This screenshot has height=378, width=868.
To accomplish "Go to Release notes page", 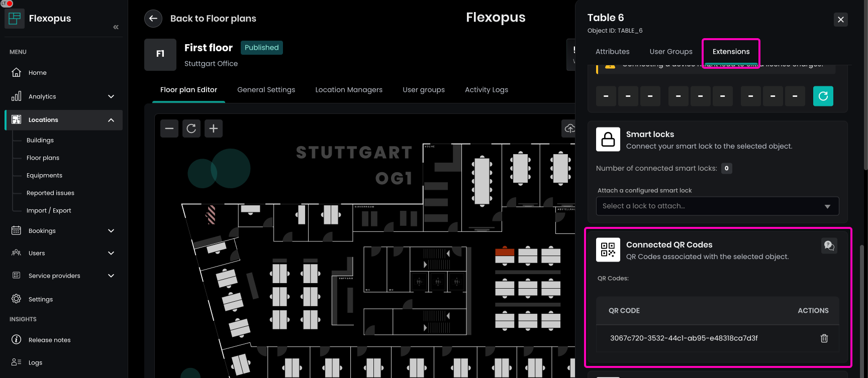I will 49,340.
